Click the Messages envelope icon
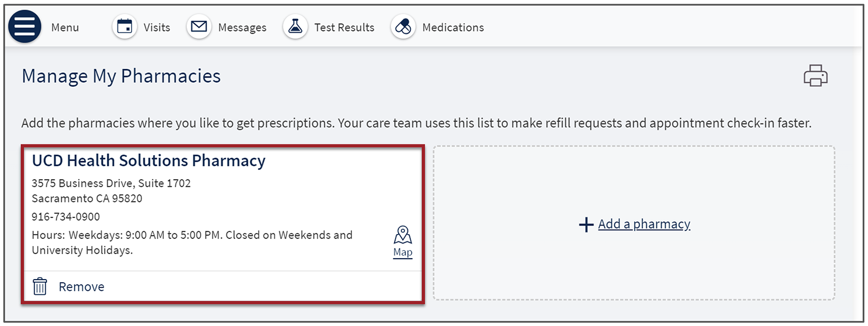Image resolution: width=868 pixels, height=326 pixels. 199,27
